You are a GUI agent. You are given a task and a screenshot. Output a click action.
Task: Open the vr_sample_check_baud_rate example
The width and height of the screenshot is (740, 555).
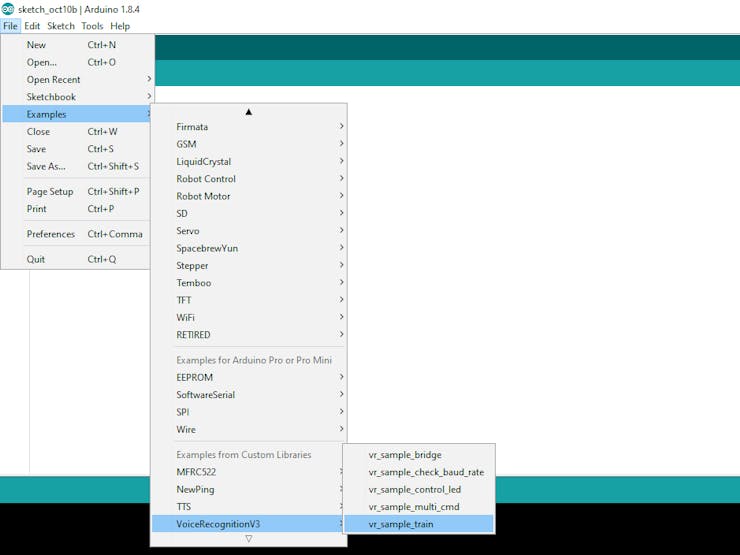coord(419,472)
